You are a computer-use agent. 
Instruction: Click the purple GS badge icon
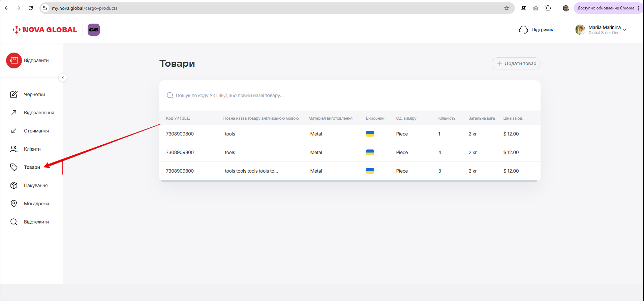(x=94, y=30)
